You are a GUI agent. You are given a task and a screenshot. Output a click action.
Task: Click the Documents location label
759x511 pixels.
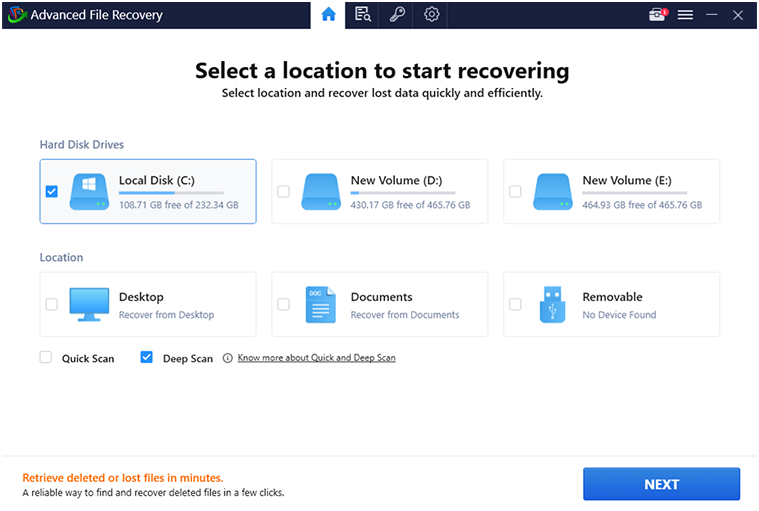click(x=381, y=297)
